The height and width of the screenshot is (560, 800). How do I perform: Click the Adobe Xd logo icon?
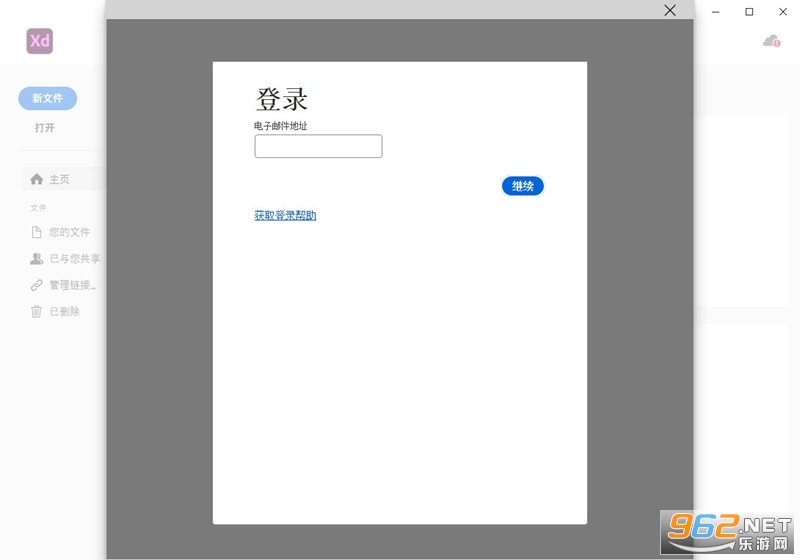click(40, 41)
